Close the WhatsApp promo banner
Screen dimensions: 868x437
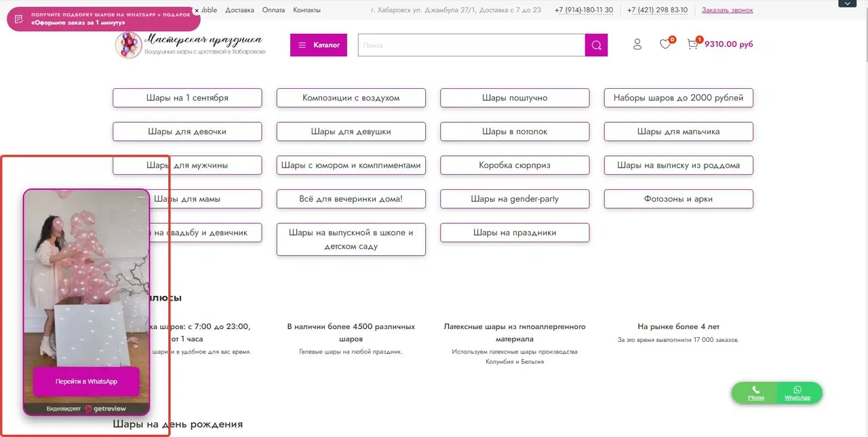(x=196, y=11)
